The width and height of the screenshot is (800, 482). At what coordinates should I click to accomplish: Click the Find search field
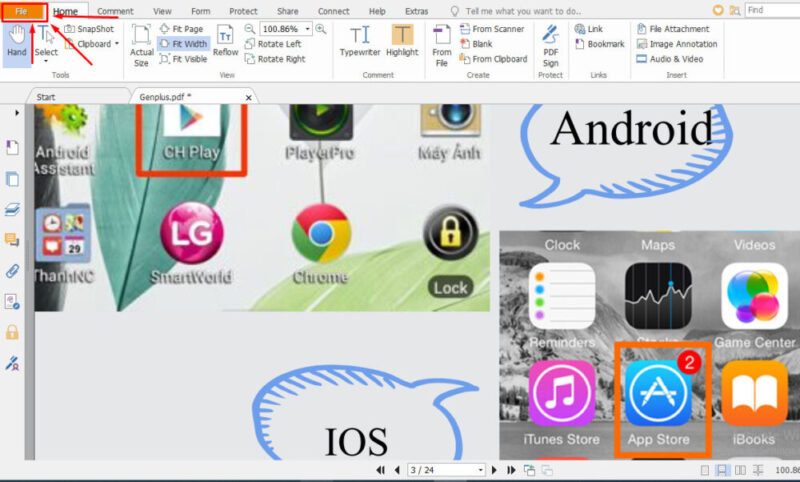pyautogui.click(x=770, y=10)
